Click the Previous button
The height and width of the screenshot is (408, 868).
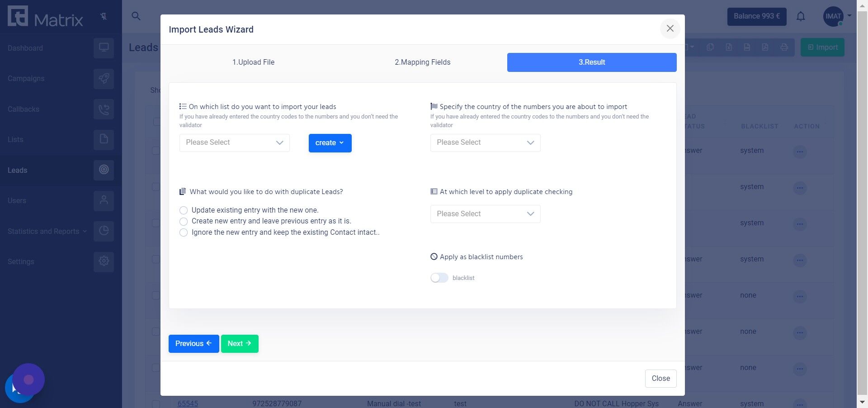coord(193,344)
